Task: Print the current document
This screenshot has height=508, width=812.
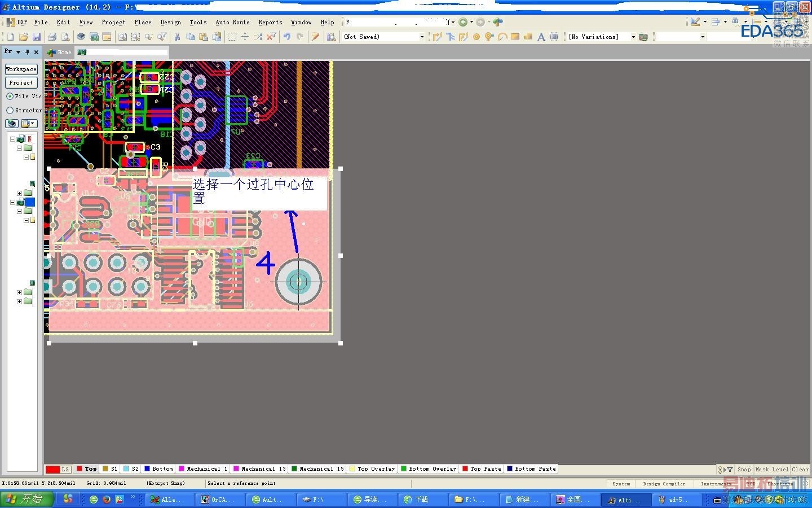Action: 52,37
